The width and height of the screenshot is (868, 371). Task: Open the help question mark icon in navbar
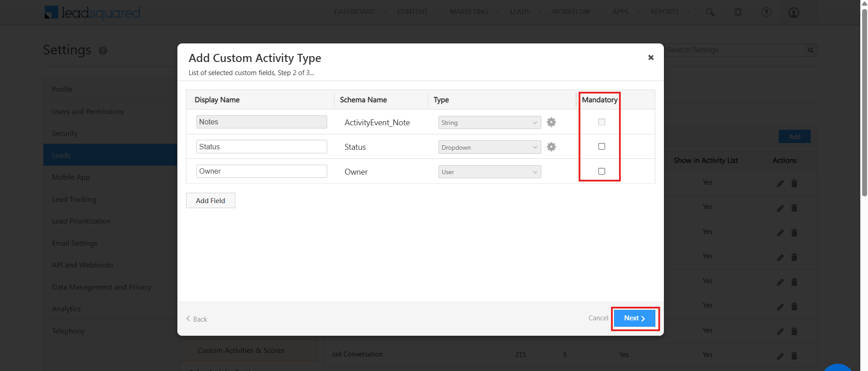pyautogui.click(x=766, y=12)
